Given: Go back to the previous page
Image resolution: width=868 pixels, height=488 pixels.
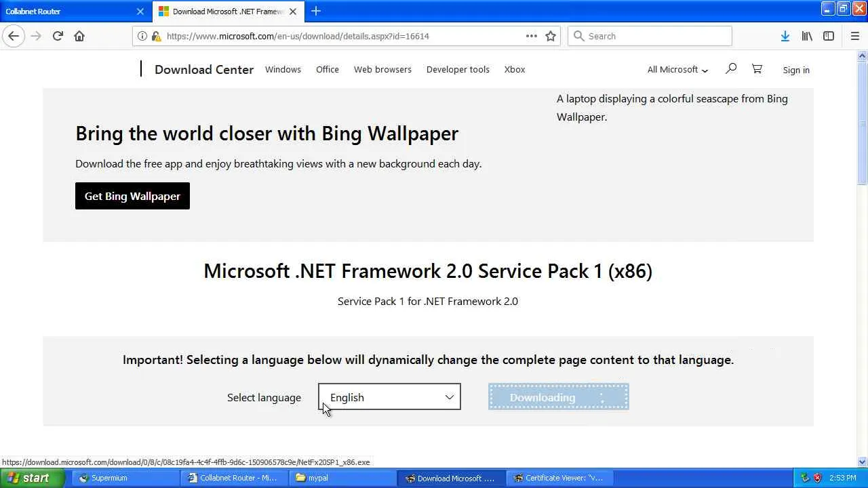Looking at the screenshot, I should tap(14, 36).
